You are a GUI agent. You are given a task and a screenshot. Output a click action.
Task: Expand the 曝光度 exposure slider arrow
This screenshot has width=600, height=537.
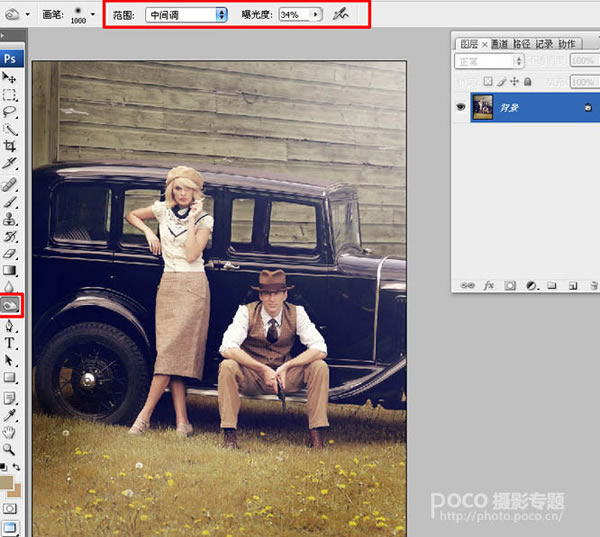point(316,15)
